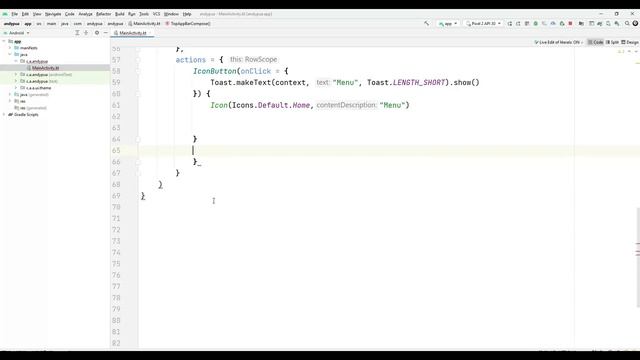Screen dimensions: 640x360
Task: Open the Tools menu
Action: pos(144,14)
